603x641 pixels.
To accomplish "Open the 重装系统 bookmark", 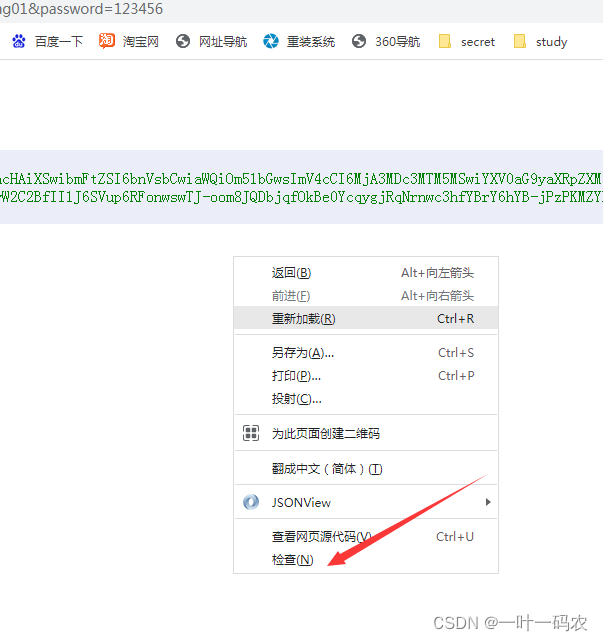I will pos(311,42).
